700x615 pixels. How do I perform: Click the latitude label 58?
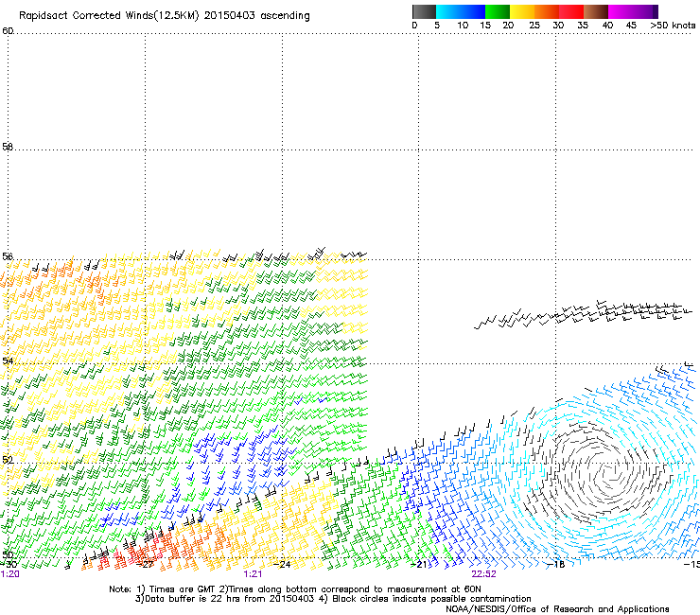[8, 147]
